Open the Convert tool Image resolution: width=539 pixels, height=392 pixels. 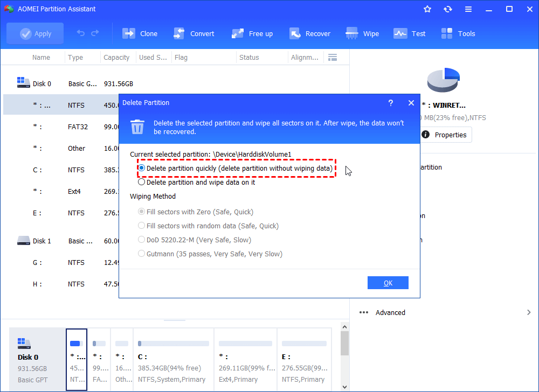194,33
